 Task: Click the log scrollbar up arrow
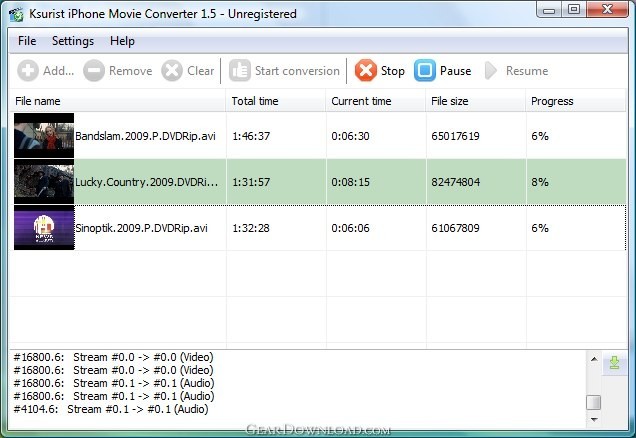(x=594, y=359)
